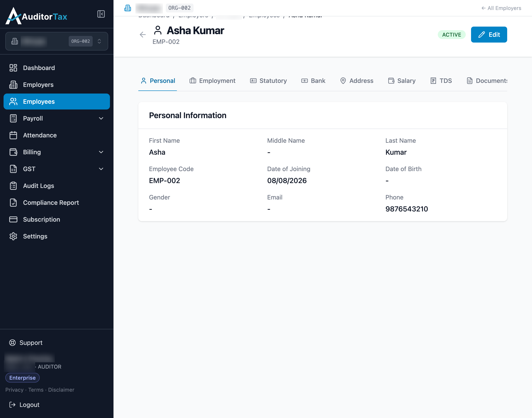This screenshot has height=418, width=532.
Task: Click the Subscription card icon
Action: 13,219
